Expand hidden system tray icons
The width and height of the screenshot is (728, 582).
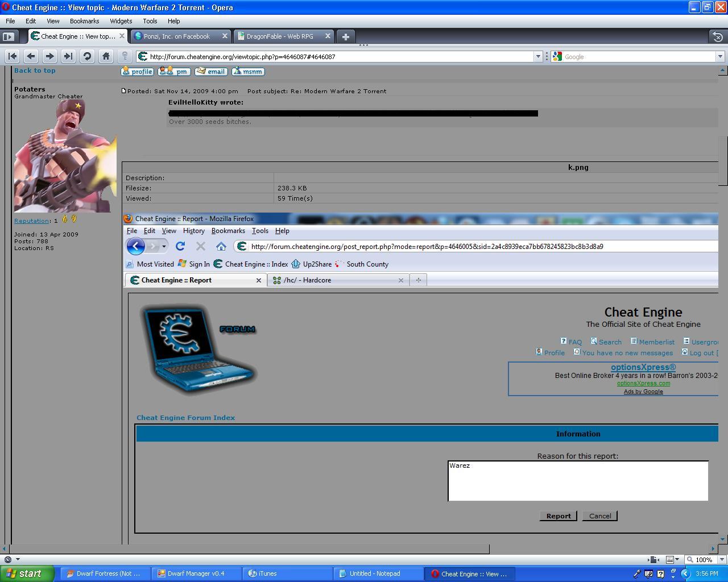tap(685, 573)
